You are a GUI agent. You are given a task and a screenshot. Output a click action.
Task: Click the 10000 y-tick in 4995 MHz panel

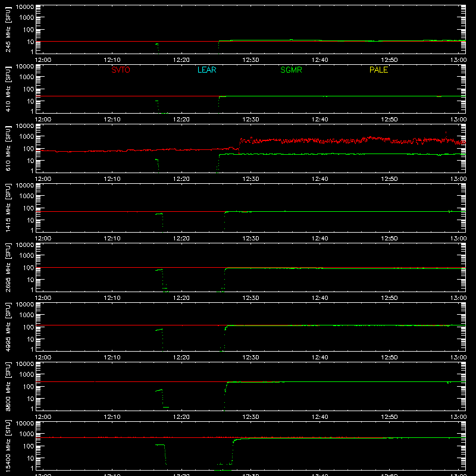(25, 305)
